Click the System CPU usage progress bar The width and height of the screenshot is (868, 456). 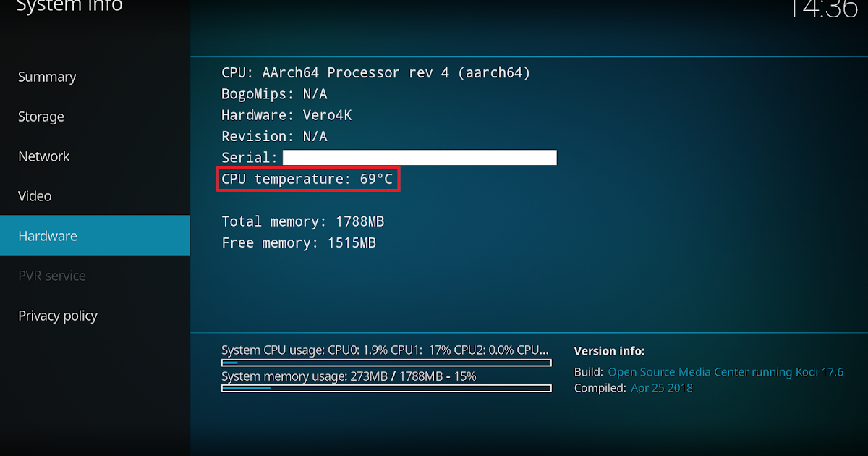click(386, 362)
